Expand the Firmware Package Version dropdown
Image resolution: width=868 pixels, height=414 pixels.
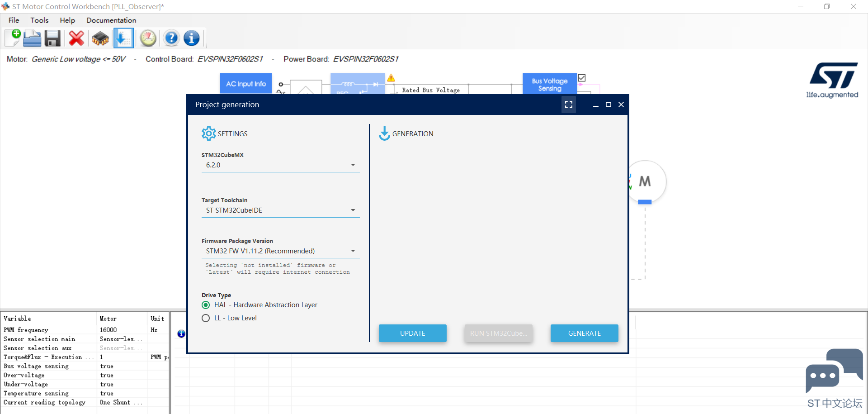click(x=280, y=251)
